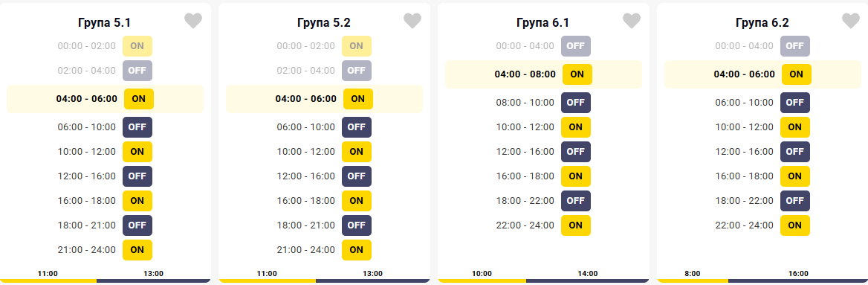The width and height of the screenshot is (868, 285).
Task: Click OFF badge for 18:00 - 22:00 in Група 6.2
Action: pyautogui.click(x=795, y=201)
